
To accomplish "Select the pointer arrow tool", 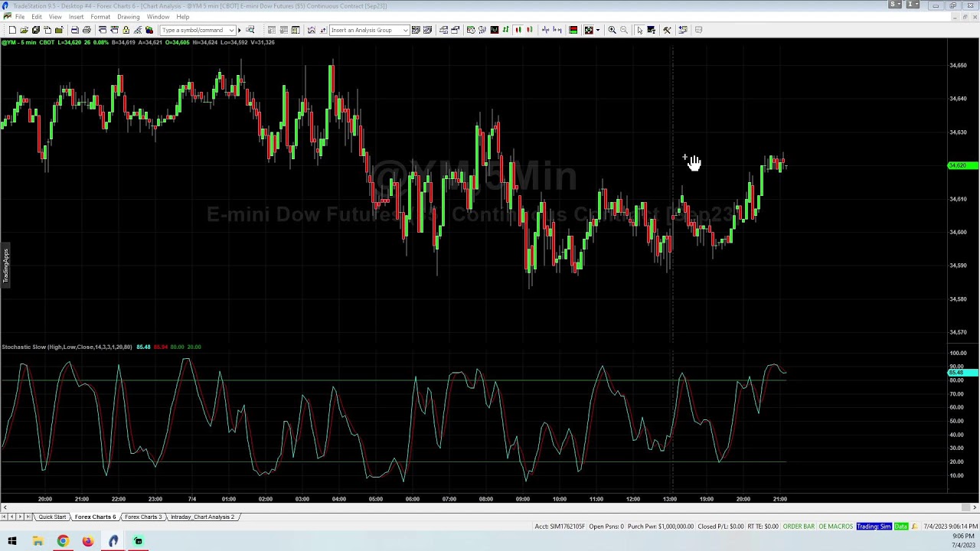I will 640,30.
